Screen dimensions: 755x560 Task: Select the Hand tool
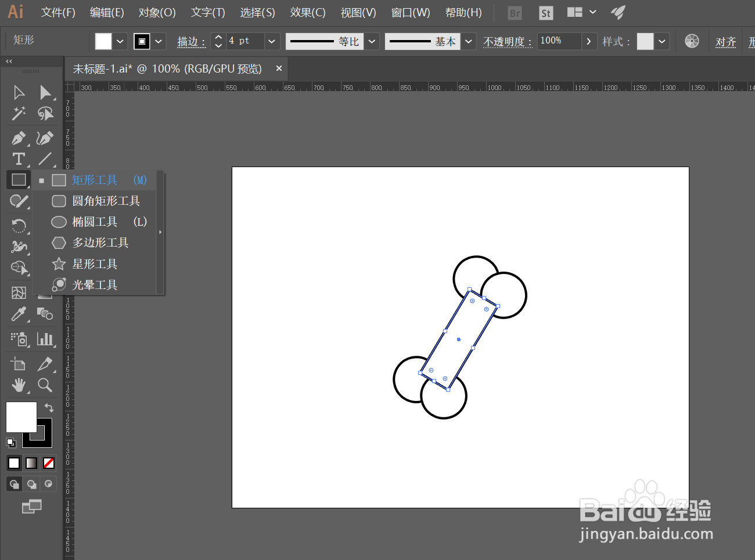coord(19,385)
